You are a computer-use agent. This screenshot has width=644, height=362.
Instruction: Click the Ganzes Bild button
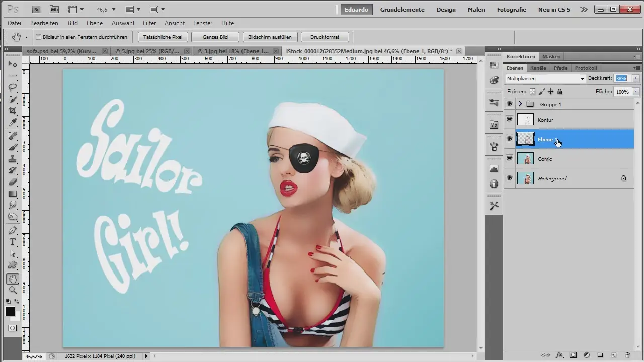click(215, 37)
